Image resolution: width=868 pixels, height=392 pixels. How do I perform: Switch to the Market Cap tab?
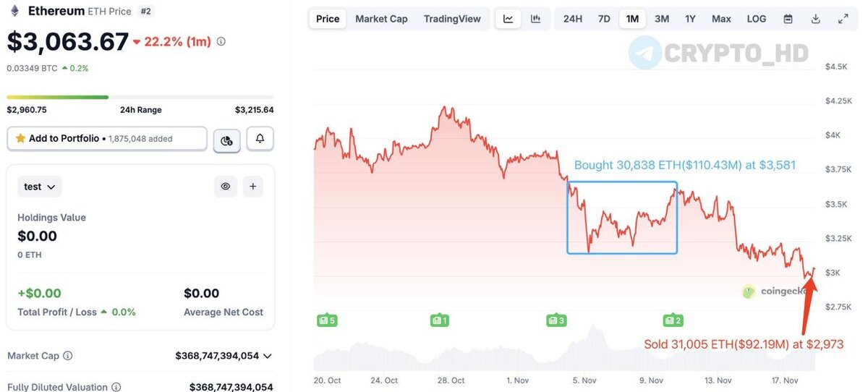pos(381,19)
